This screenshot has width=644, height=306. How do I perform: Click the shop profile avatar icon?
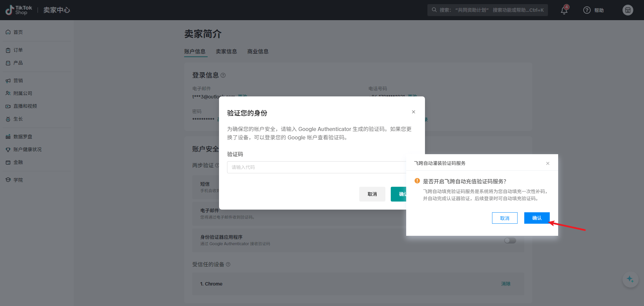[628, 10]
